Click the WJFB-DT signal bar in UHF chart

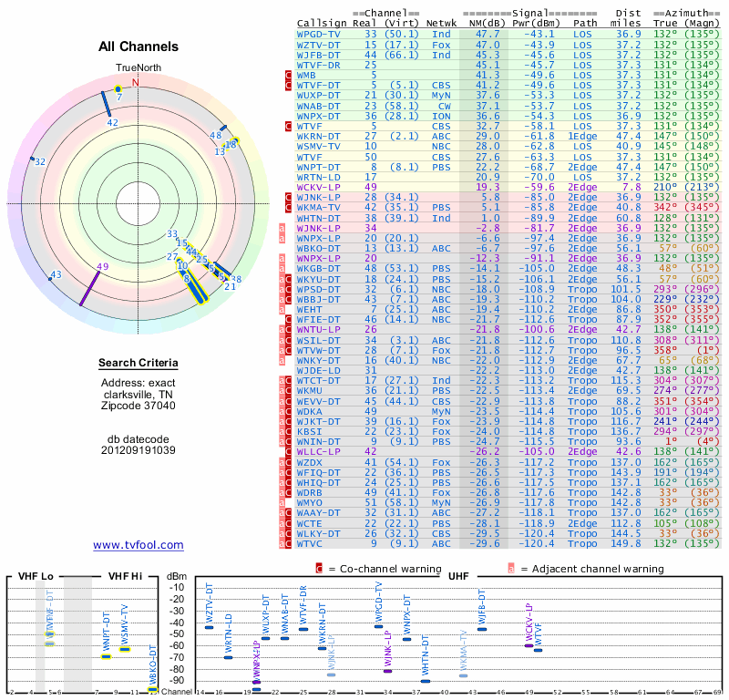(x=482, y=629)
